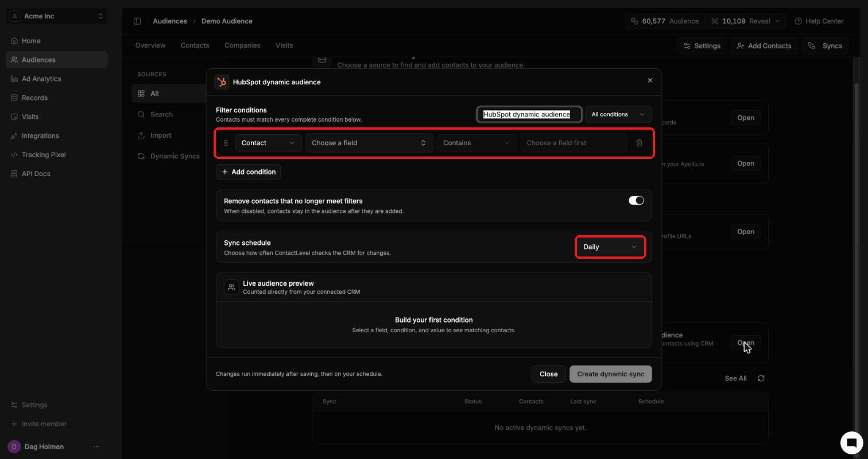Click the Live audience preview people icon
Viewport: 868px width, 459px height.
pos(231,287)
